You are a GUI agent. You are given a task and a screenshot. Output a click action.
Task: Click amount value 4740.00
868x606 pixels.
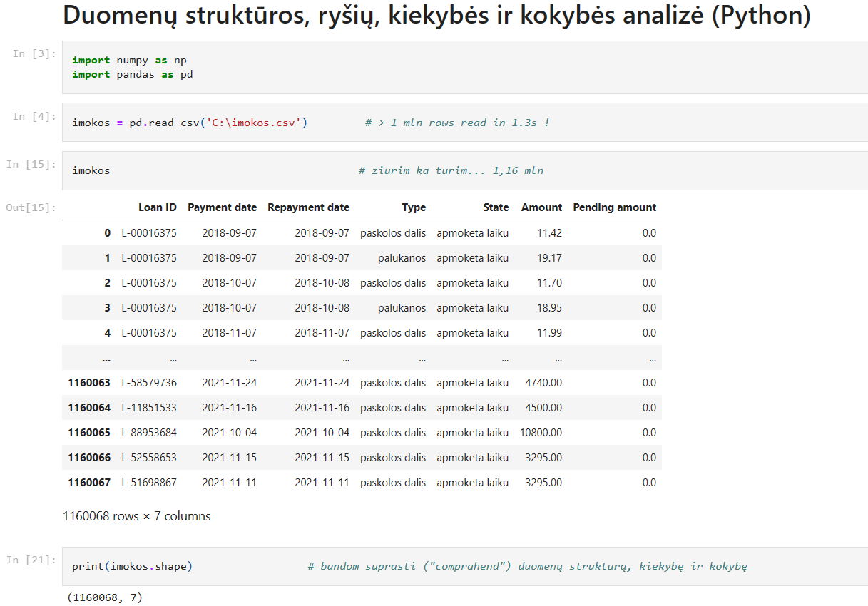[x=543, y=383]
